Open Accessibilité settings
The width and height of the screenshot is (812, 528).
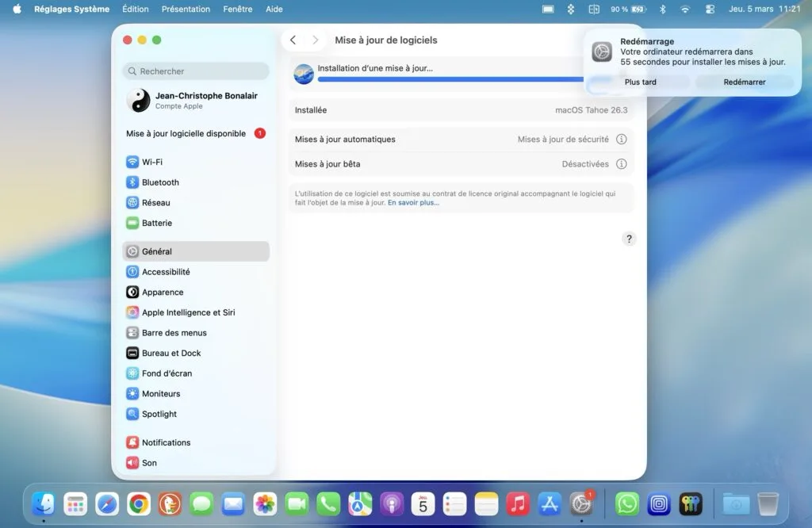[196, 272]
